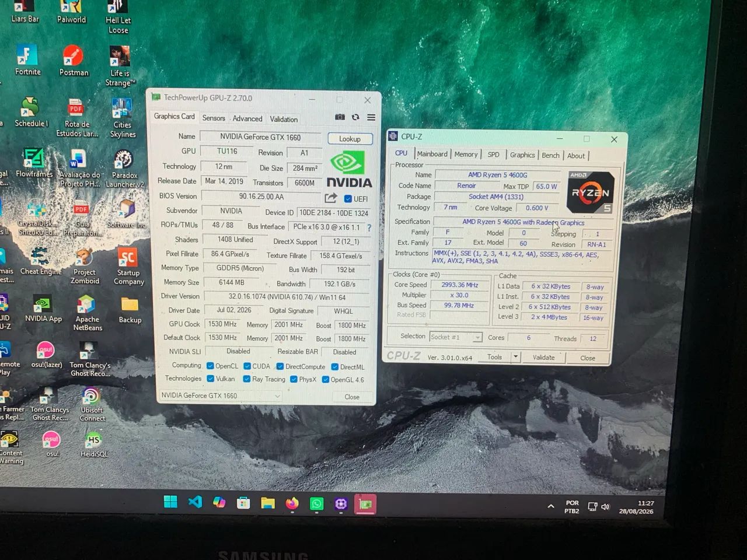Toggle the CUDA checkbox
747x560 pixels.
pyautogui.click(x=247, y=366)
